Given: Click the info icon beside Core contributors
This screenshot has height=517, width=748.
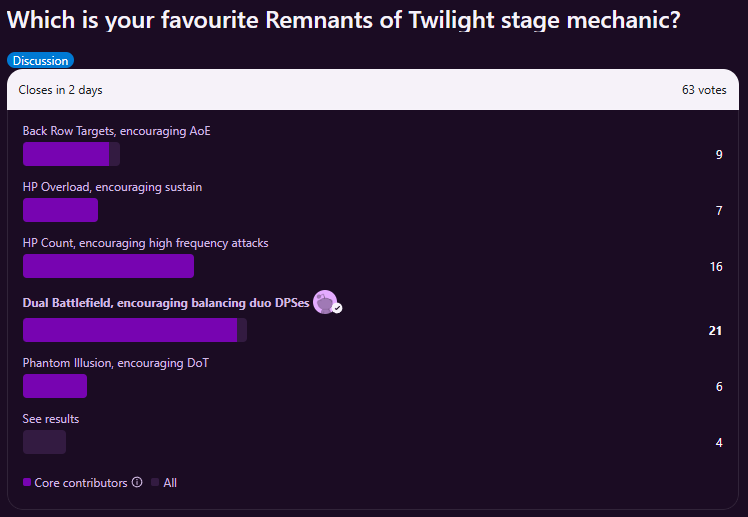Looking at the screenshot, I should pyautogui.click(x=137, y=483).
